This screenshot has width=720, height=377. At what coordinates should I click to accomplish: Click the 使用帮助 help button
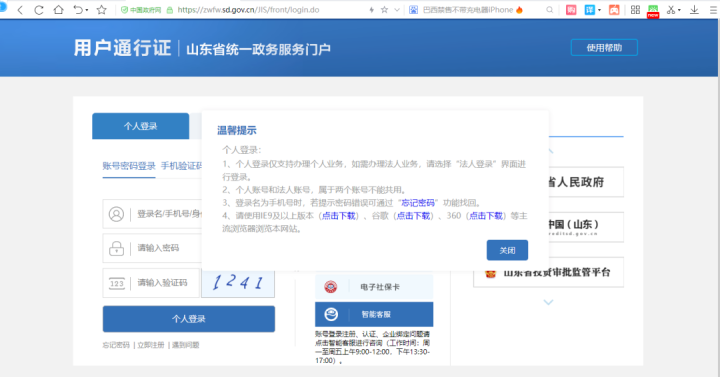click(604, 48)
